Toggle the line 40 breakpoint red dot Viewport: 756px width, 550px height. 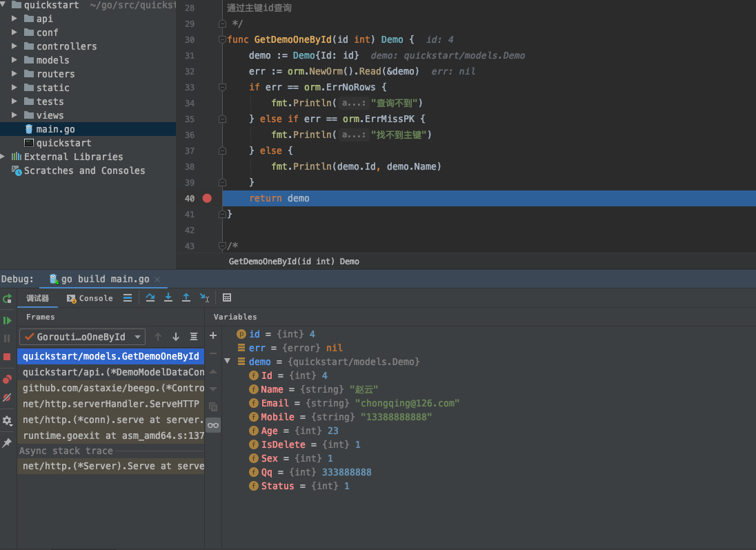point(207,198)
